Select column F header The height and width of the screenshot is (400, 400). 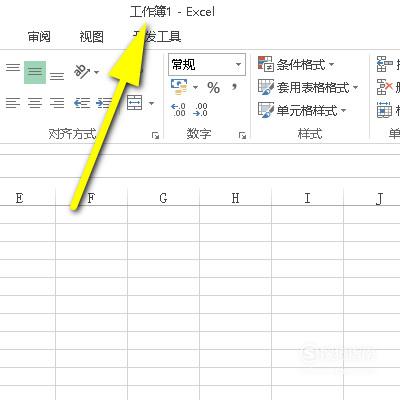(x=91, y=198)
